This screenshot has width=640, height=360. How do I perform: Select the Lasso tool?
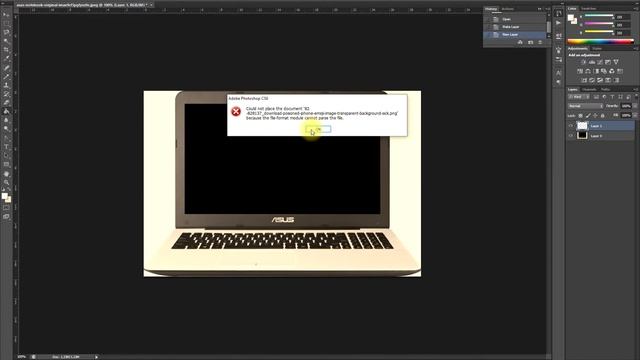[6, 32]
